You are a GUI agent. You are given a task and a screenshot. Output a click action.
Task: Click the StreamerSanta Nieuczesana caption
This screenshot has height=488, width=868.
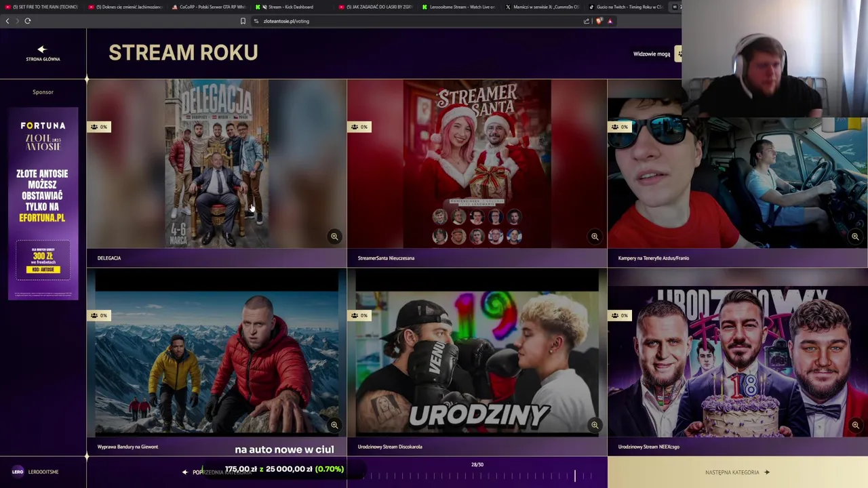386,258
